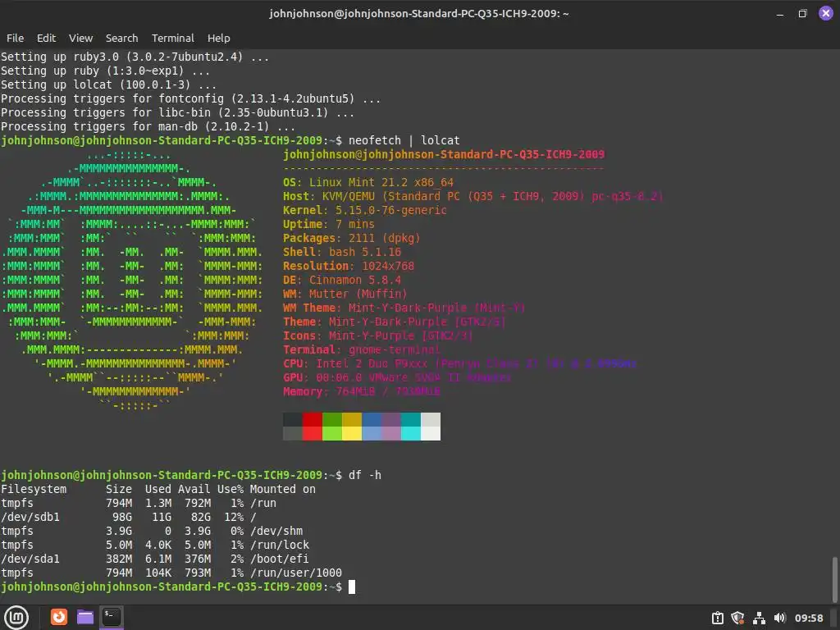
Task: Click the 'WM Theme: Mint-Y-Dark-Purple' line
Action: click(x=404, y=308)
